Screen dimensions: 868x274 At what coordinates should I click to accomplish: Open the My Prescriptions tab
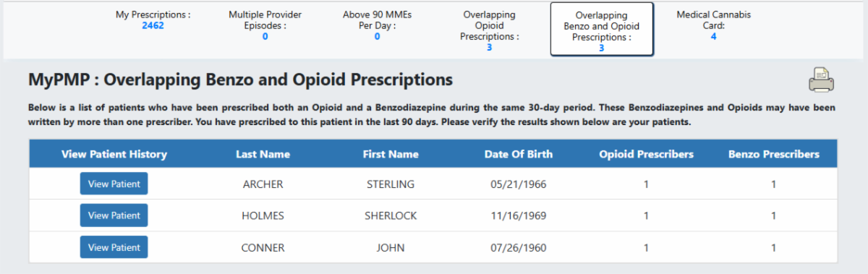click(153, 20)
